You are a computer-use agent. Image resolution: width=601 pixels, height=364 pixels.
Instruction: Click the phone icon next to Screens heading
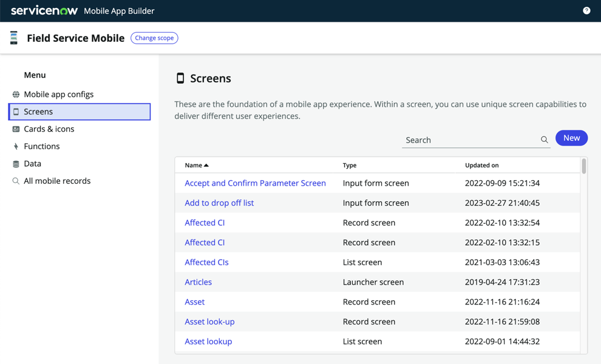click(x=180, y=78)
